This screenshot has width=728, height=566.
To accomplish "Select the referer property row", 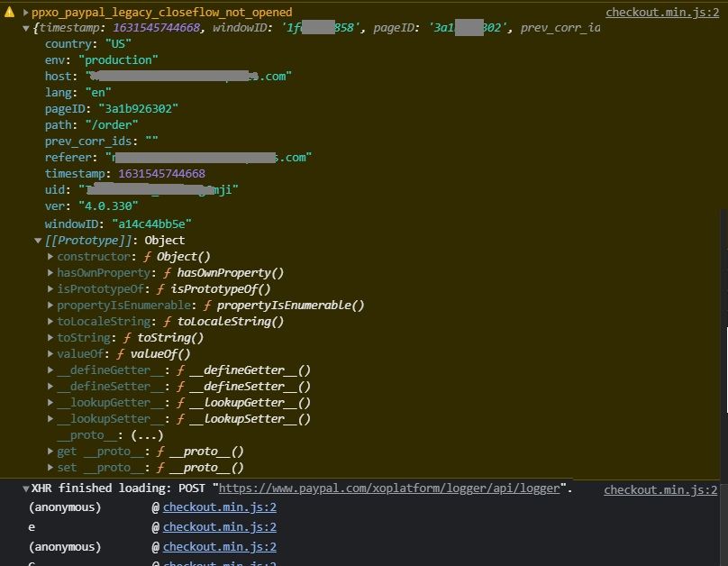I will (x=178, y=158).
